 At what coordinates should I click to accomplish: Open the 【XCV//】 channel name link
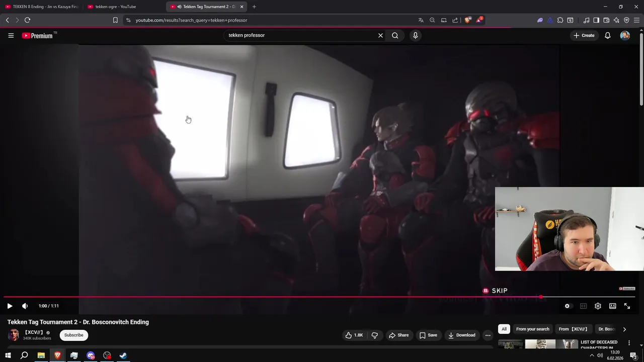(34, 332)
